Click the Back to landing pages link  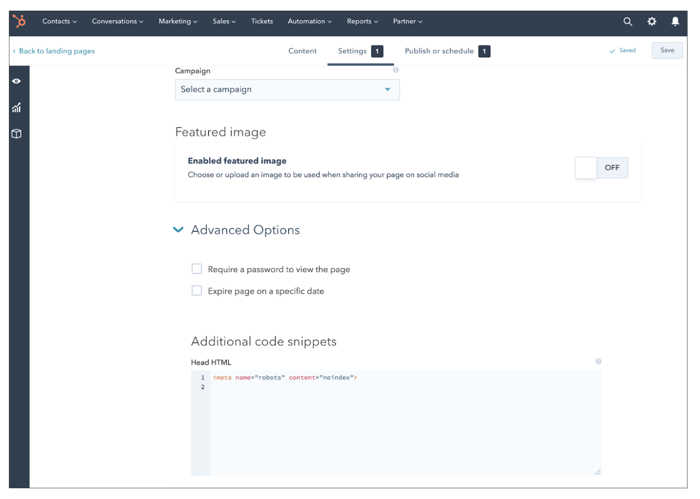point(54,51)
